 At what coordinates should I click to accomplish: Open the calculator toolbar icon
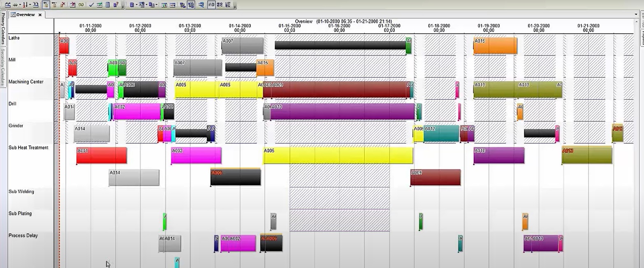(108, 5)
